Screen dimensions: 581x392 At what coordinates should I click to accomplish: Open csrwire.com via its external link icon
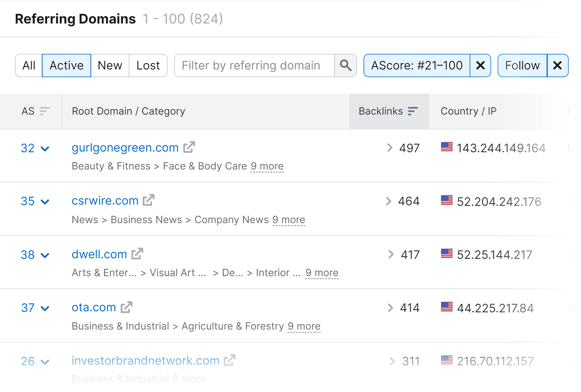click(149, 200)
